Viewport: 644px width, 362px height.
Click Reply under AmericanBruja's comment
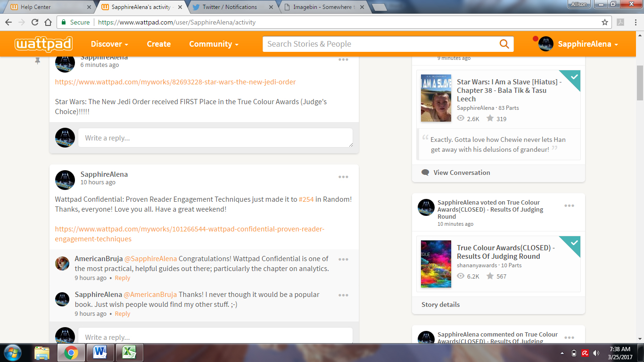coord(123,278)
